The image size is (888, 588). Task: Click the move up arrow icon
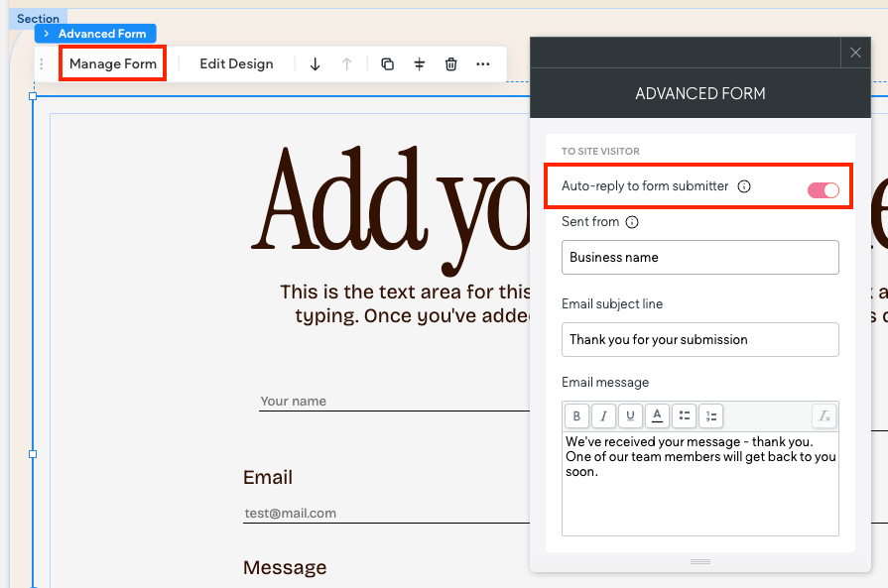click(346, 64)
